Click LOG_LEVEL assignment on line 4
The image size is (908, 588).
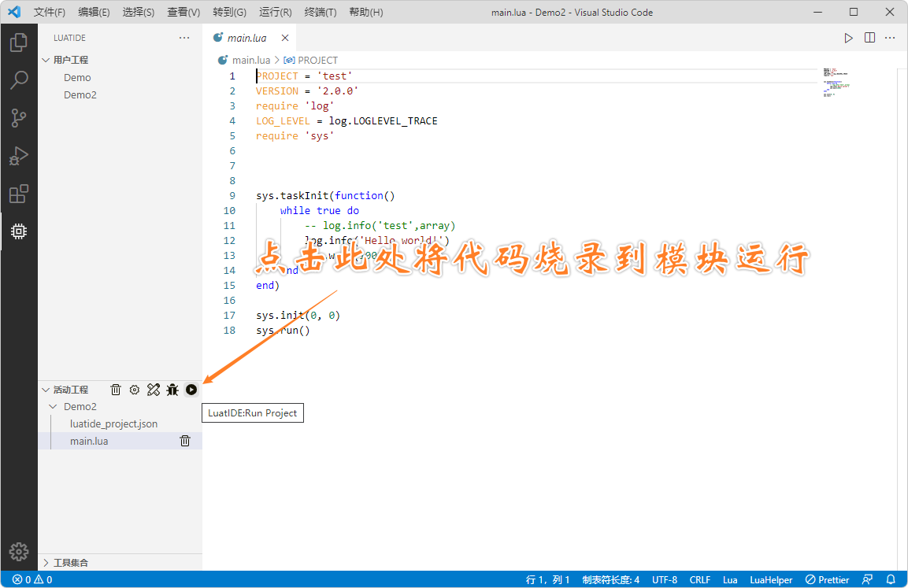(x=347, y=121)
